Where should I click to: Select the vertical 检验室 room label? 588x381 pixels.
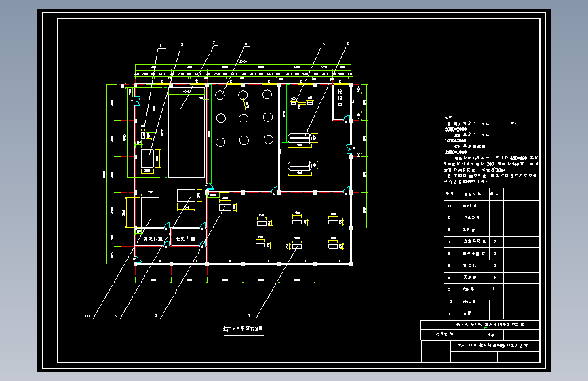click(340, 98)
